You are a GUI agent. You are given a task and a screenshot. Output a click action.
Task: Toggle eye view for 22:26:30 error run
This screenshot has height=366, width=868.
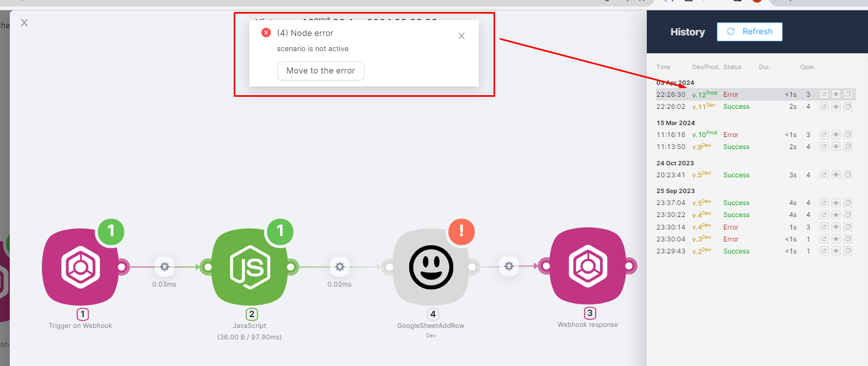(x=836, y=95)
